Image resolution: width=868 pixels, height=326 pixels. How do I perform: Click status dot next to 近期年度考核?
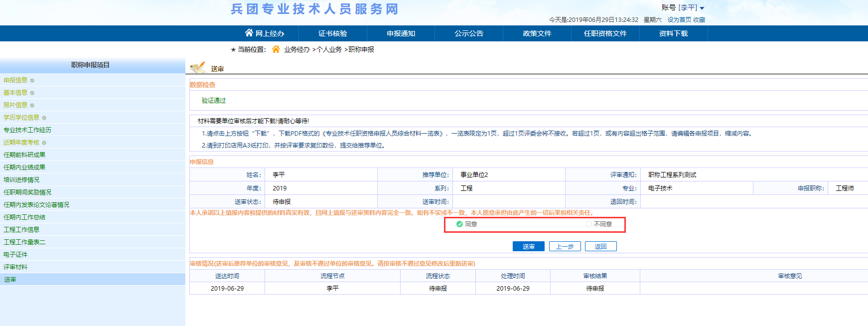(44, 143)
